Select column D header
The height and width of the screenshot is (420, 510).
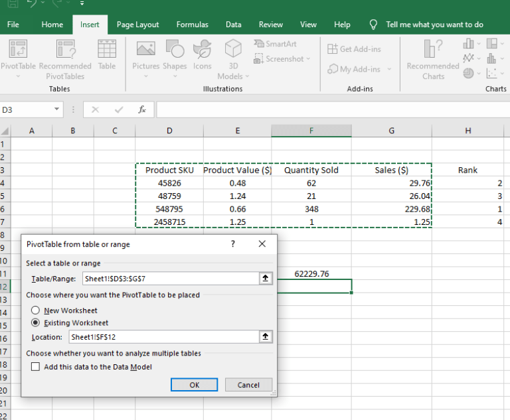pyautogui.click(x=169, y=131)
